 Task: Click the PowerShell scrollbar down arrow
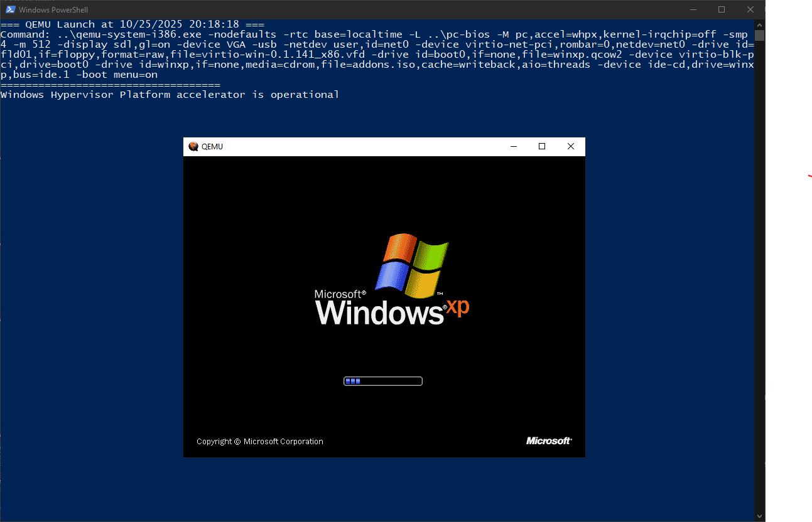click(759, 516)
